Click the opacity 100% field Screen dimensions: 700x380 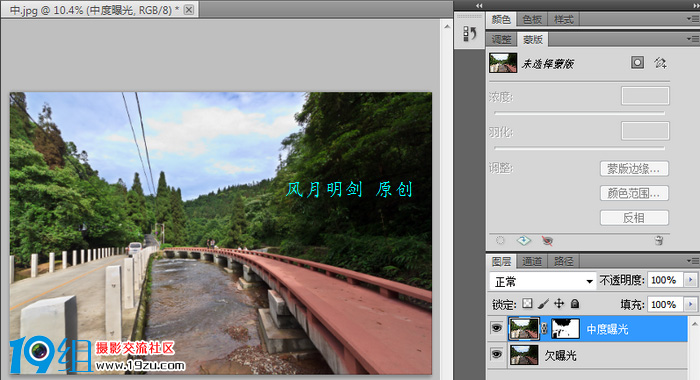coord(664,280)
